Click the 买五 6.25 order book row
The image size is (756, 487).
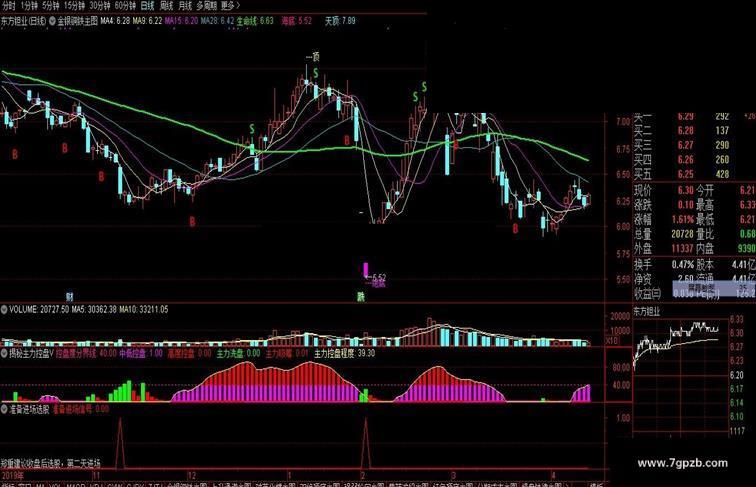tap(694, 174)
